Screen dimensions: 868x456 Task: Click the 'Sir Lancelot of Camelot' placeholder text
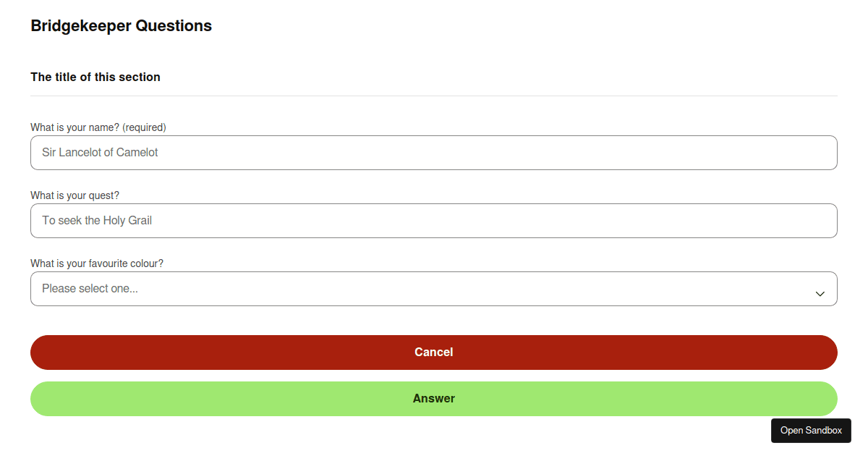pos(100,153)
